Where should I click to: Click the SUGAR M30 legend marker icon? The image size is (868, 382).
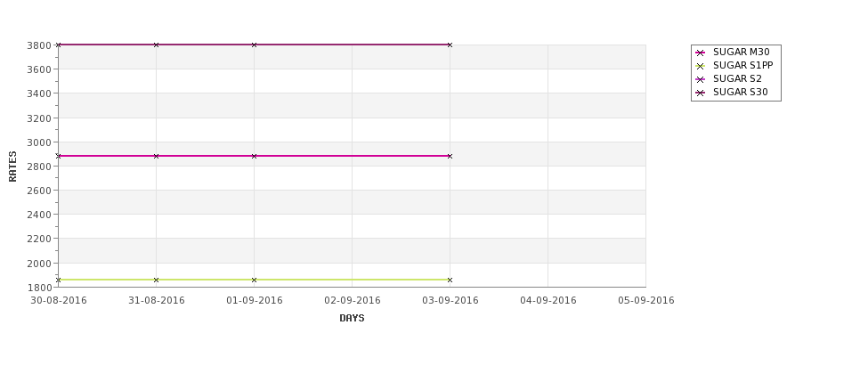pos(701,53)
